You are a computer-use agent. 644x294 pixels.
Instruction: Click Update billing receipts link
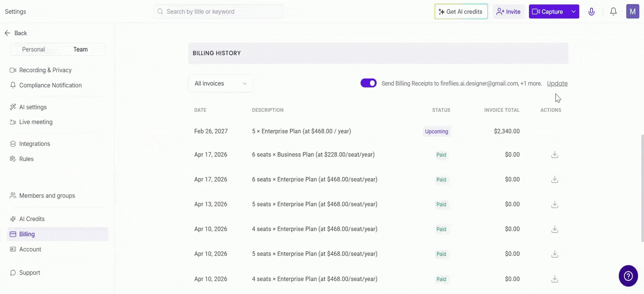coord(557,83)
